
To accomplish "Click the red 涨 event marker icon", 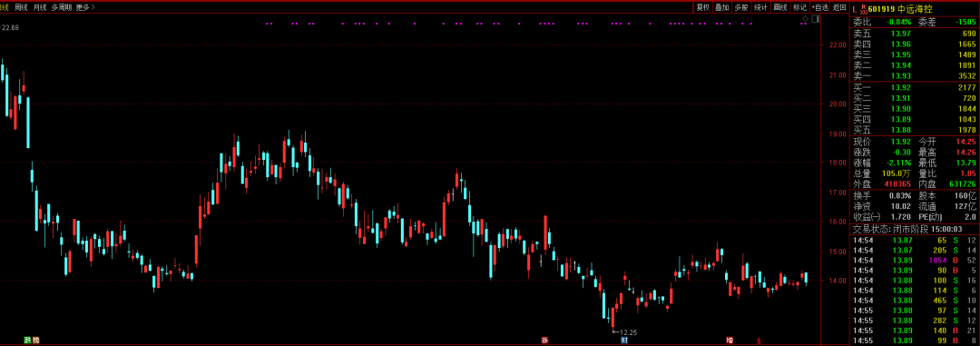I will pyautogui.click(x=544, y=341).
